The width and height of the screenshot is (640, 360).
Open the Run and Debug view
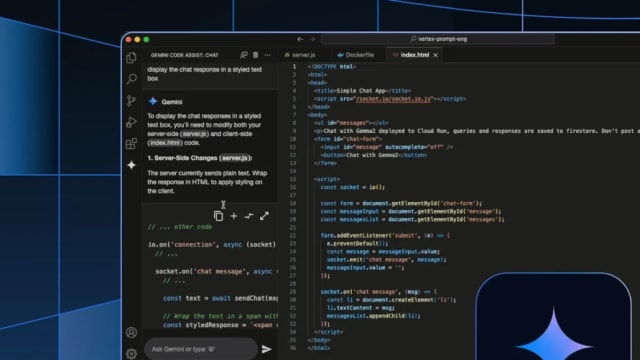click(x=131, y=122)
